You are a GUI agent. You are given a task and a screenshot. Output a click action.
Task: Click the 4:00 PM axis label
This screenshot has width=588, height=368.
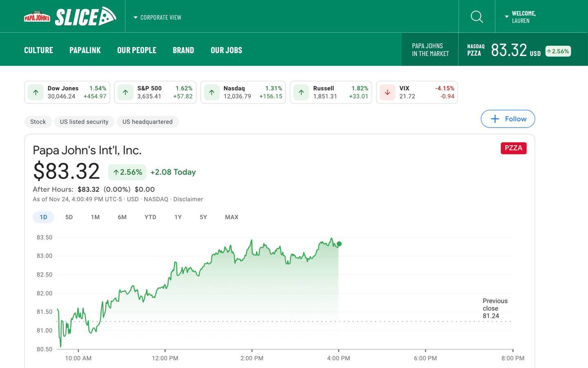339,358
